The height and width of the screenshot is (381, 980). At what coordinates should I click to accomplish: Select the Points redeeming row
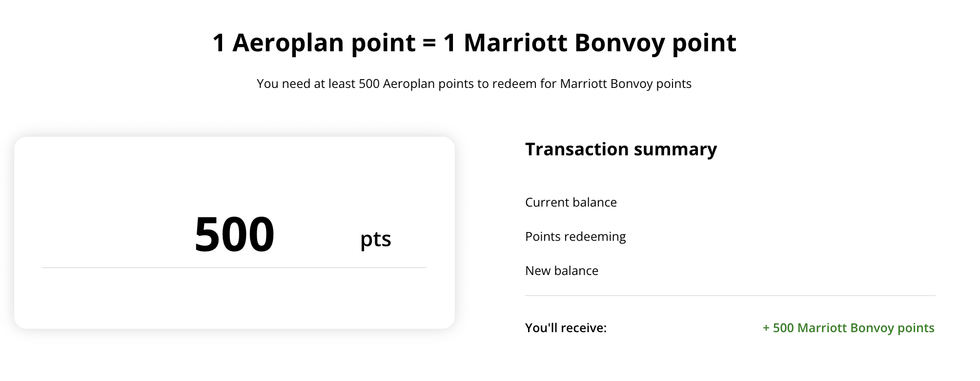(x=575, y=237)
